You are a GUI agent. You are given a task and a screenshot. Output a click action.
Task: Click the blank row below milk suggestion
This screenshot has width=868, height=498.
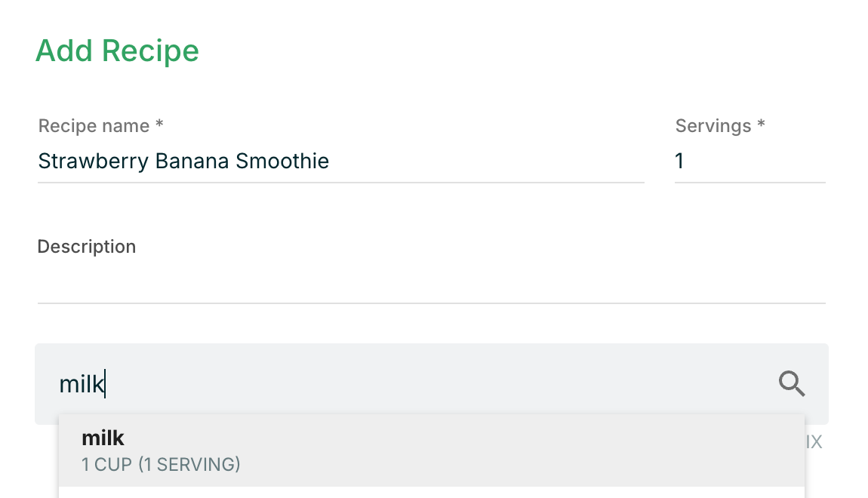(431, 493)
